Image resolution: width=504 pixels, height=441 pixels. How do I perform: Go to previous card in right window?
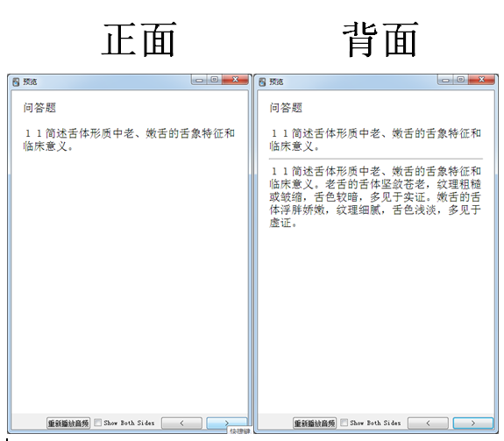[x=428, y=423]
